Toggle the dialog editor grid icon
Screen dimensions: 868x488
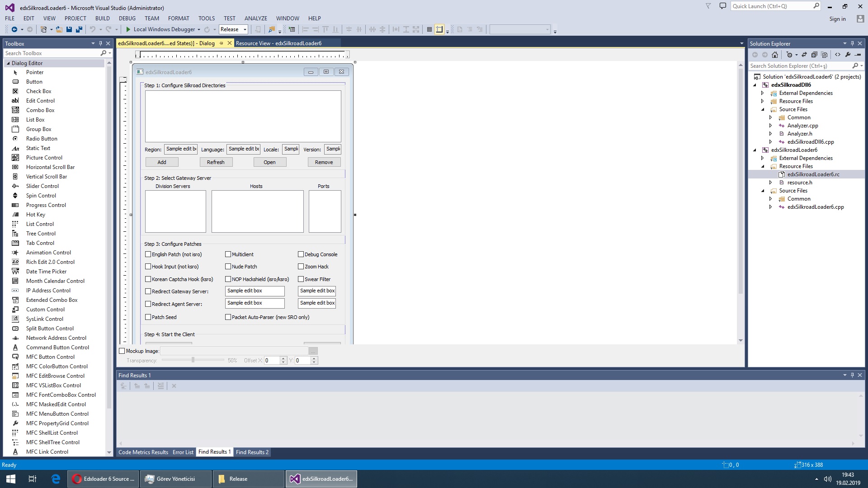point(429,29)
